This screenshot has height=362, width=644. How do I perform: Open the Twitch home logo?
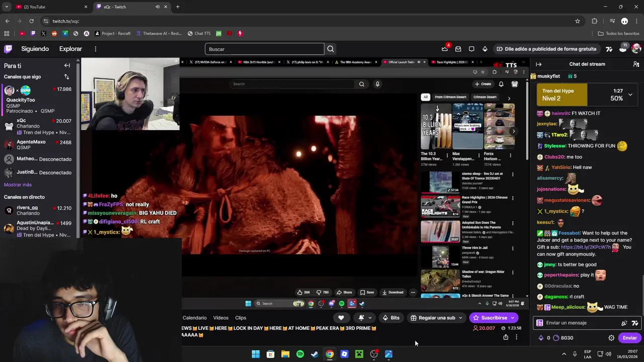[8, 49]
